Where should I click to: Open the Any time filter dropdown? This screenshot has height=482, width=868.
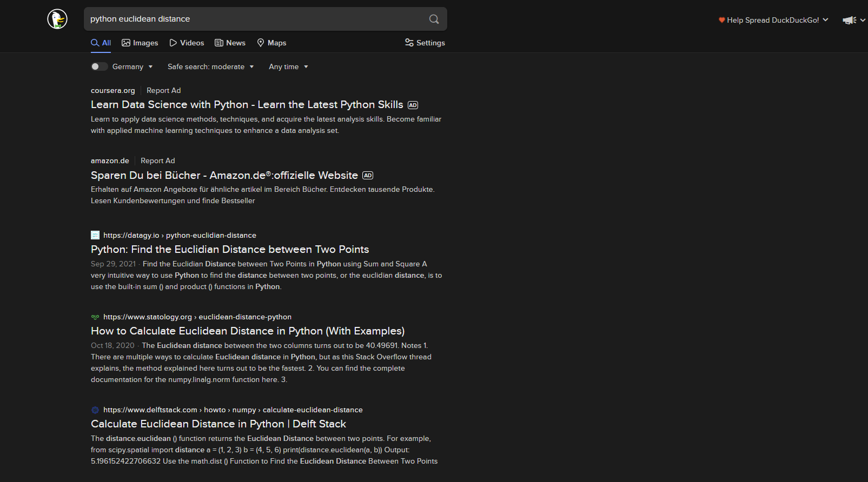pos(288,66)
